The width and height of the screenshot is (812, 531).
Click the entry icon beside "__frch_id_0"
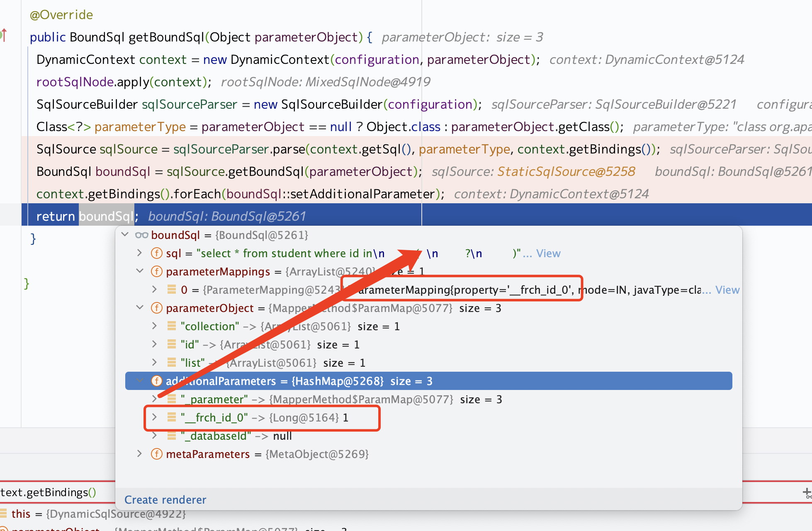coord(171,417)
